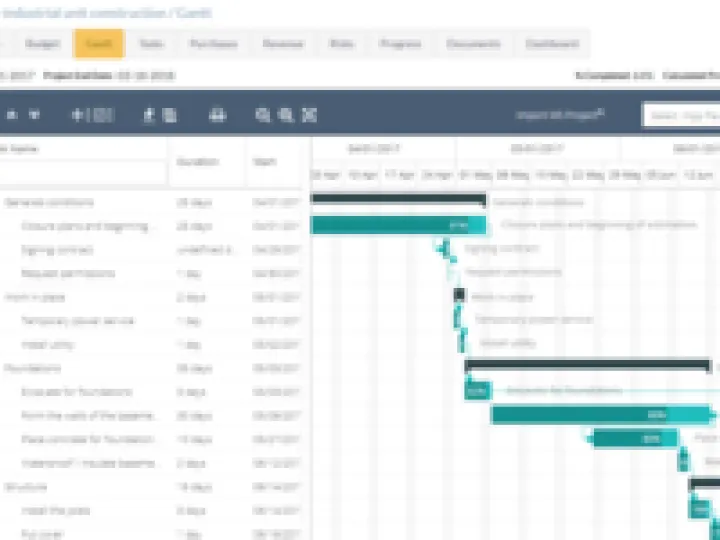
Task: Switch to the Progress tab
Action: pos(400,44)
